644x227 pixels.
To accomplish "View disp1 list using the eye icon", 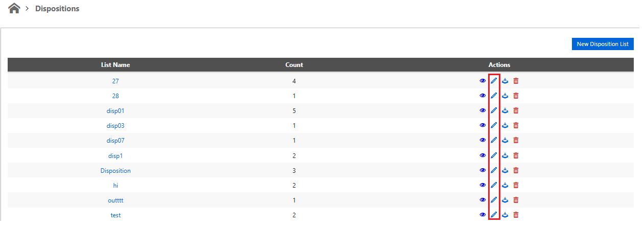I will (x=482, y=155).
